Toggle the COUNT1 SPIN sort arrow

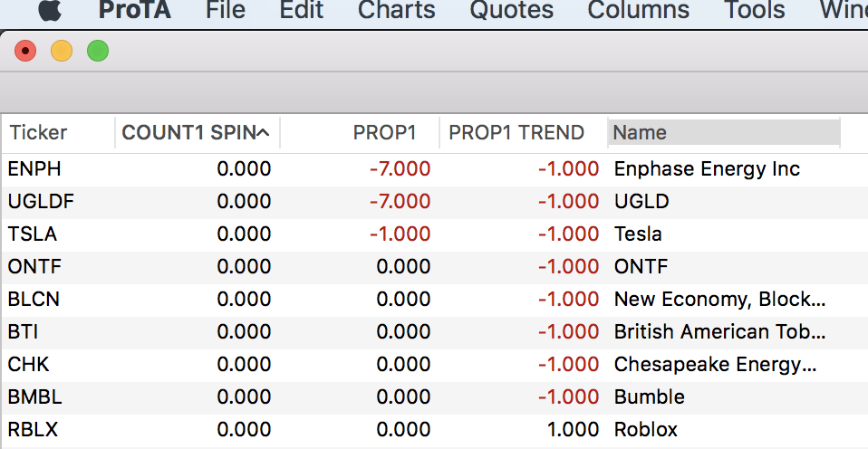tap(263, 132)
